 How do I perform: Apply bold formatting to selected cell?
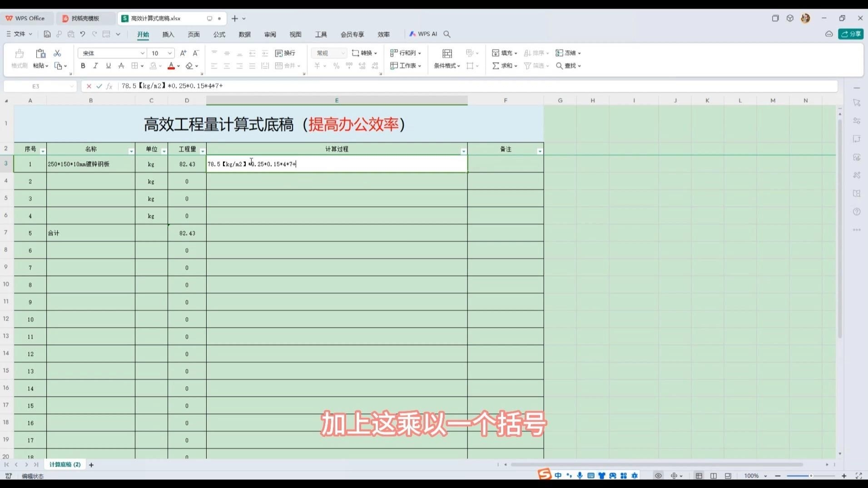[83, 65]
